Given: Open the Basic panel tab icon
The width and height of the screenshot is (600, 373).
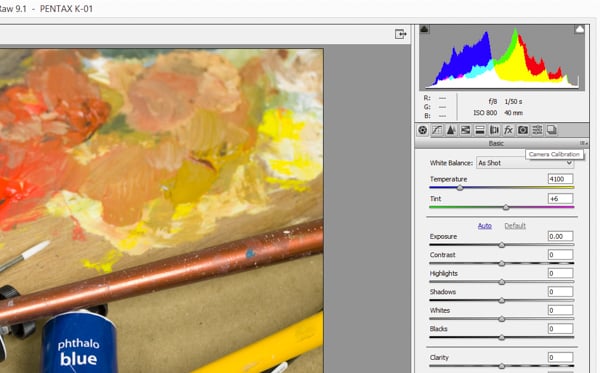Looking at the screenshot, I should point(422,130).
